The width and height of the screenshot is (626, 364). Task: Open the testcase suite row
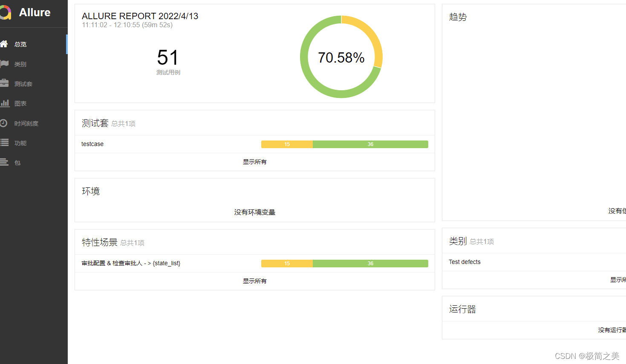point(255,144)
